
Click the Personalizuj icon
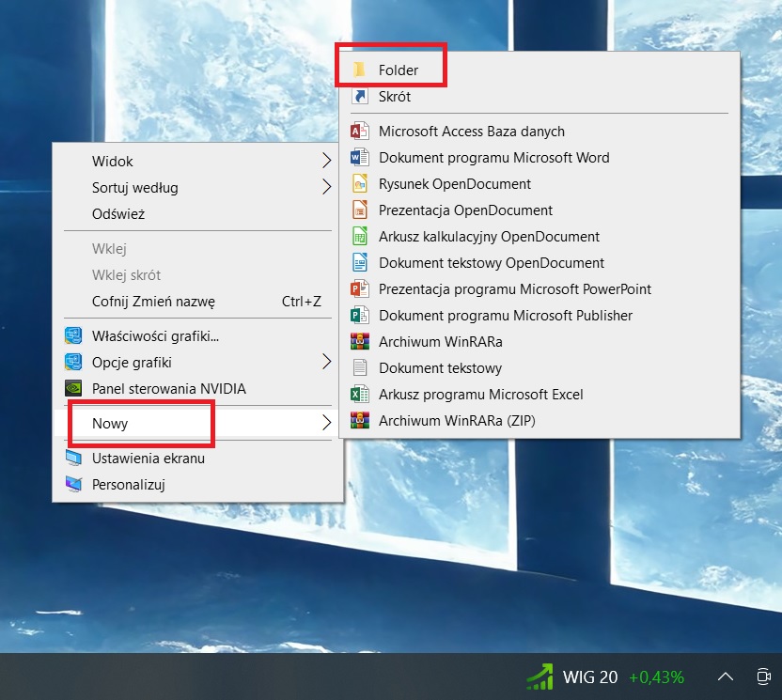pyautogui.click(x=73, y=484)
